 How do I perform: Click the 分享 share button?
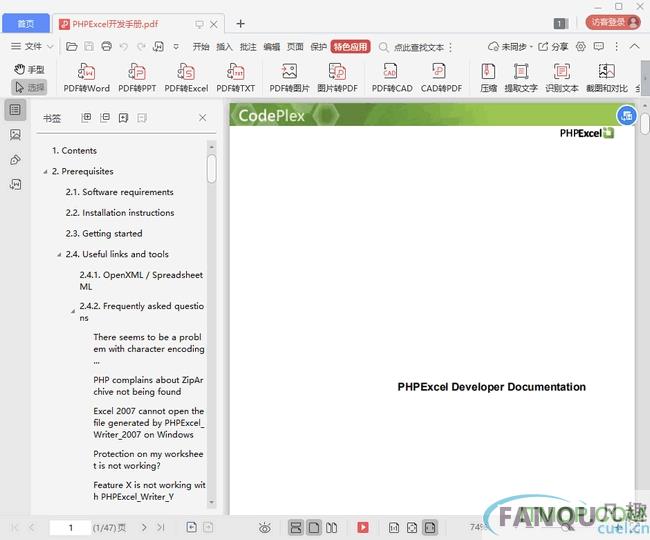pos(553,46)
